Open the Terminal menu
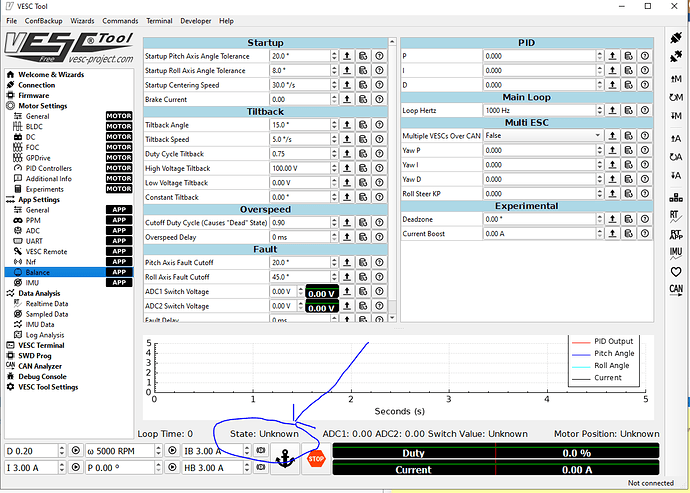The width and height of the screenshot is (690, 493). 158,20
